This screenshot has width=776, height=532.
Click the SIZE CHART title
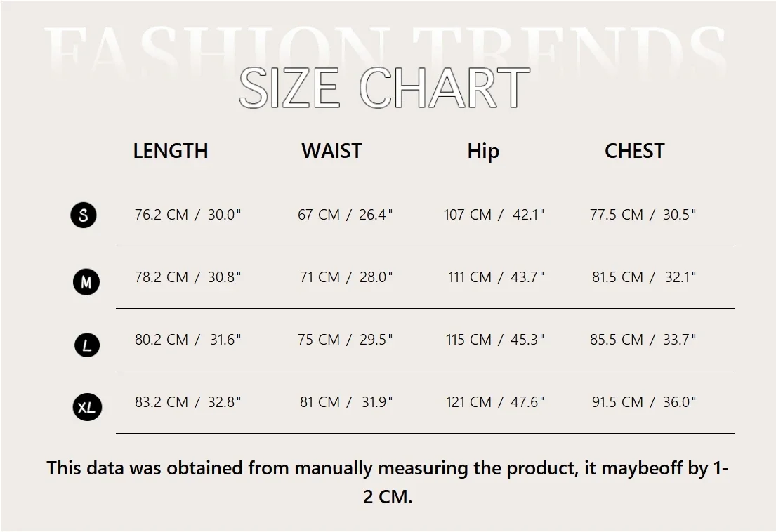pos(384,88)
